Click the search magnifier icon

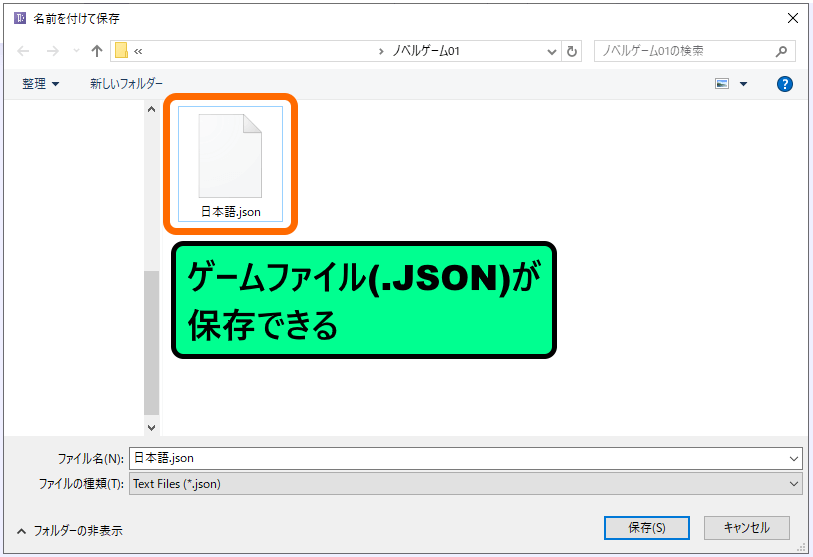(x=782, y=51)
